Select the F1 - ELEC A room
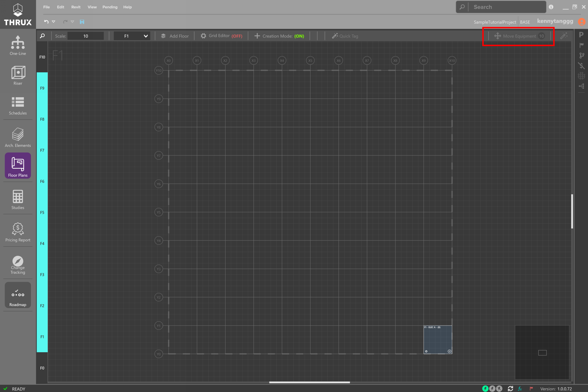 point(438,339)
